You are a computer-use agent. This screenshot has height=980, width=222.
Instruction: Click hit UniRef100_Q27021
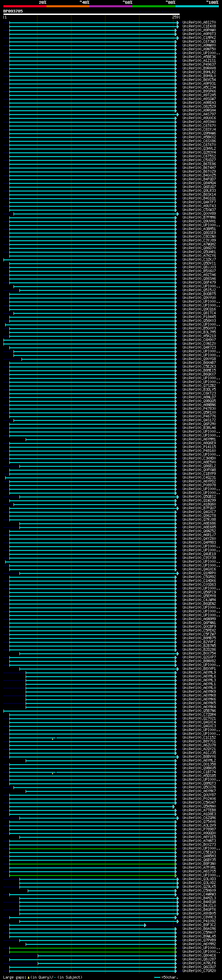click(x=199, y=719)
